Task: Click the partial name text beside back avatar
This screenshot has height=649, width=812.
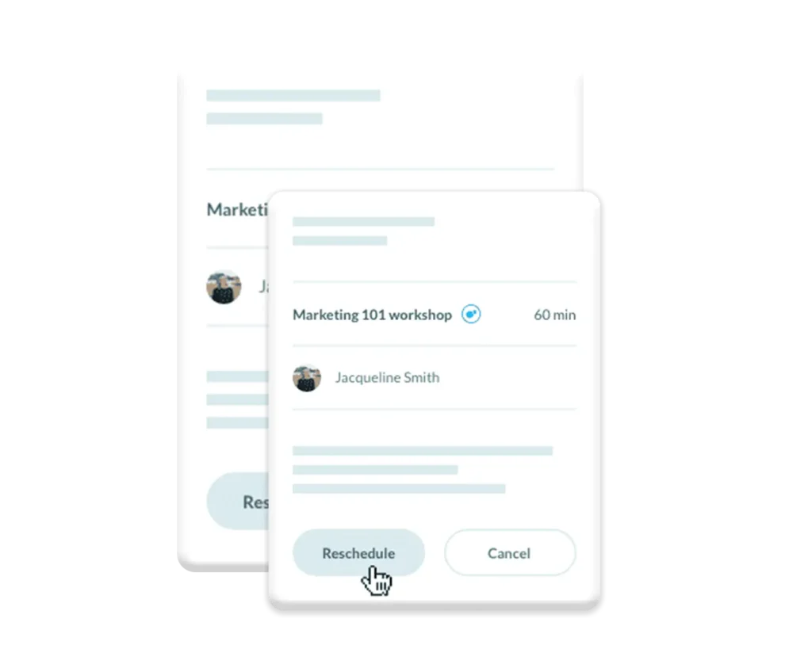Action: tap(263, 287)
